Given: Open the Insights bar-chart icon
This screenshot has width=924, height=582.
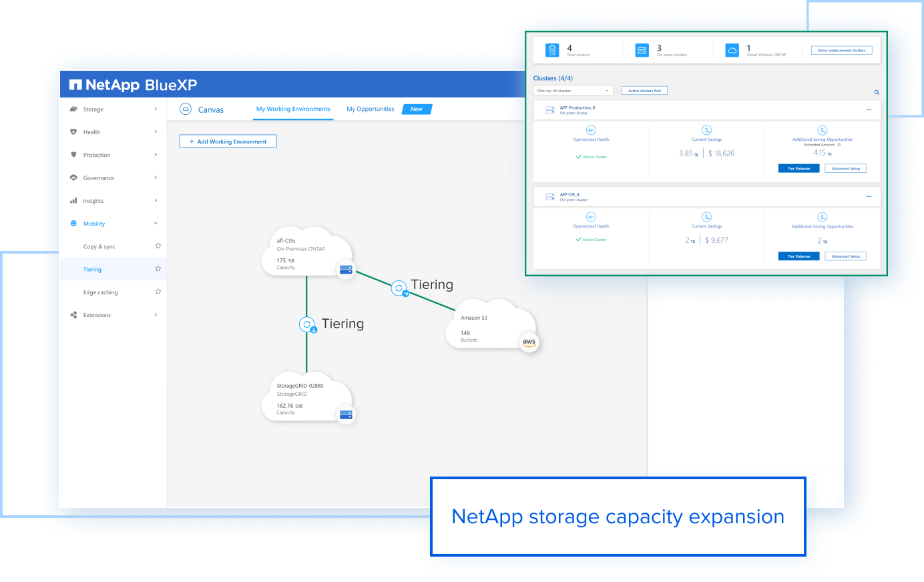Looking at the screenshot, I should pos(74,200).
